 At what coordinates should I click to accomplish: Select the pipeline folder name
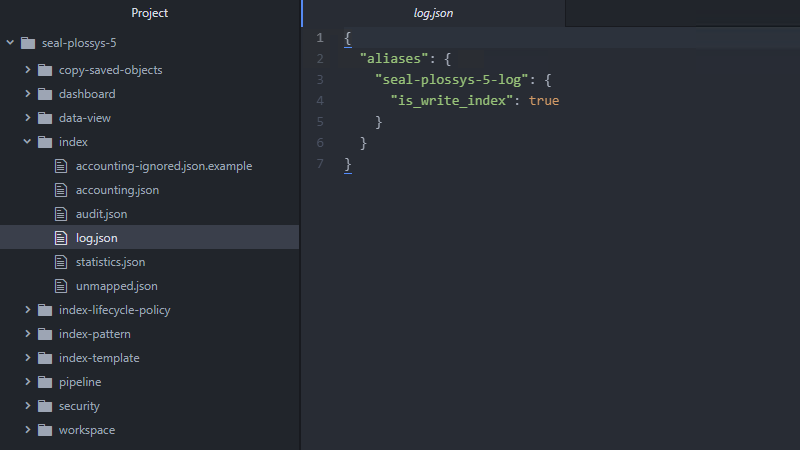[80, 382]
